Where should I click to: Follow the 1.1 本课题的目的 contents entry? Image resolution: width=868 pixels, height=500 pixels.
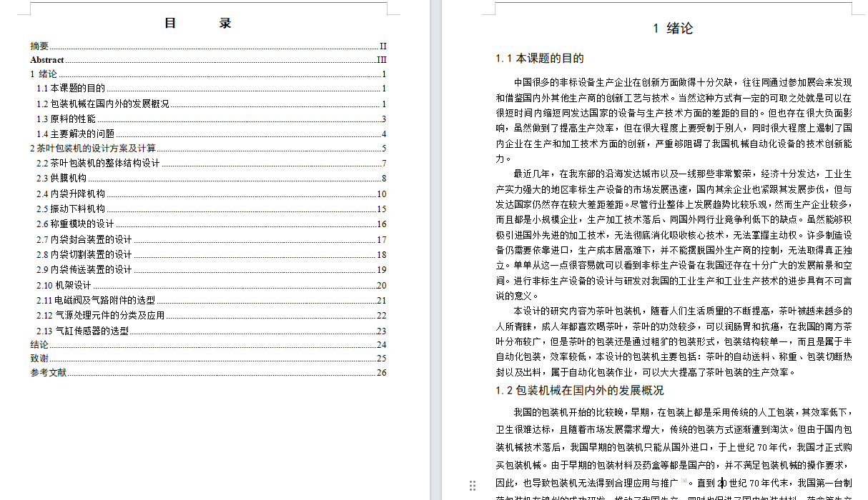click(x=212, y=89)
